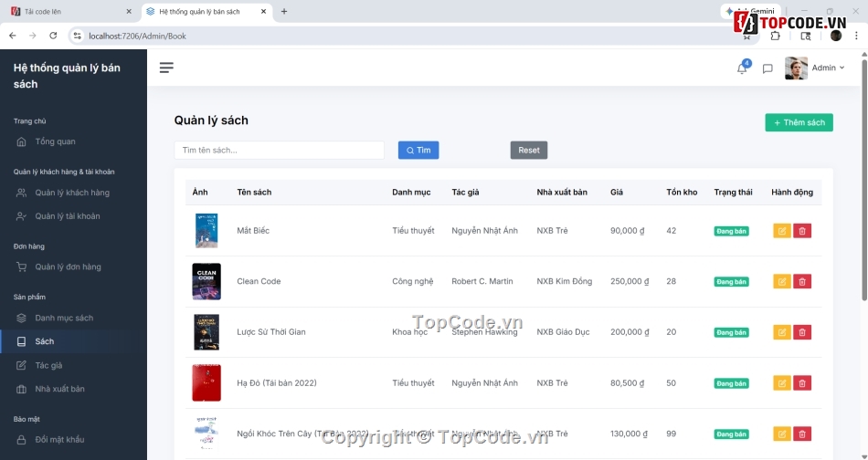Open Danh mục sách page
The height and width of the screenshot is (460, 868).
tap(73, 318)
